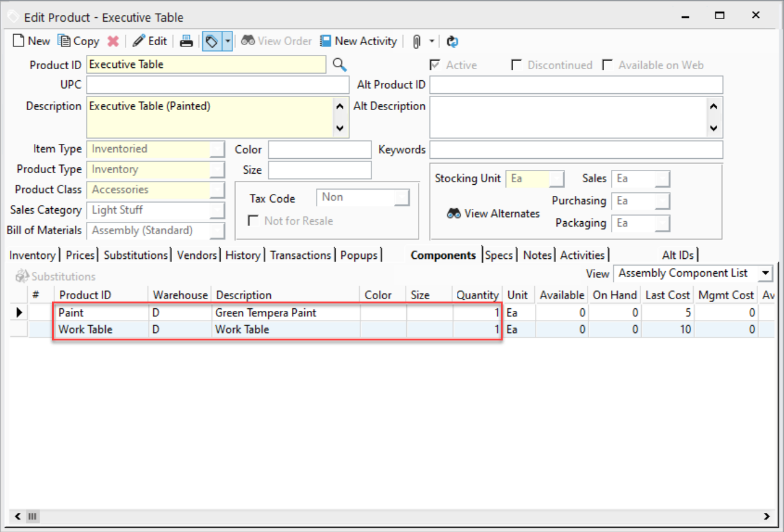Open the View dropdown for Assembly Component List
Screen dimensions: 784x532
[x=766, y=273]
